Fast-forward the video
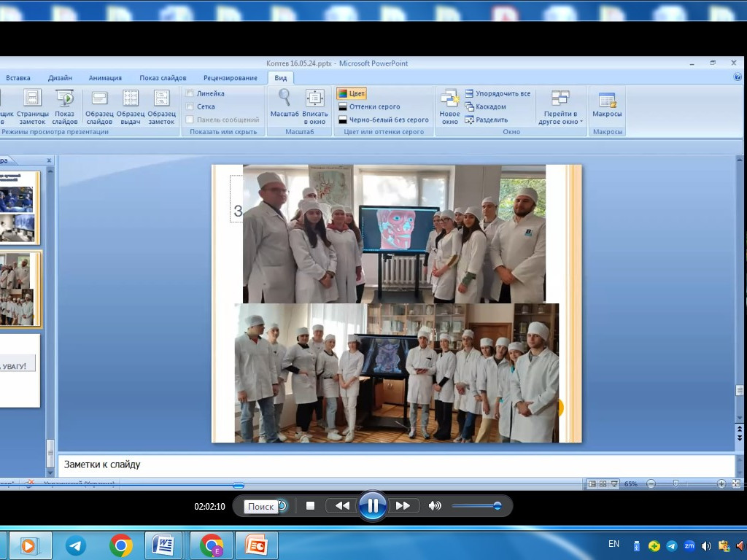Image resolution: width=747 pixels, height=560 pixels. coord(403,506)
